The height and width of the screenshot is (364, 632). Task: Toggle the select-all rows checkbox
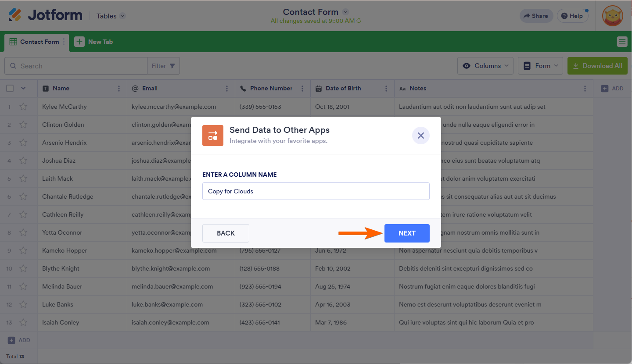tap(10, 88)
